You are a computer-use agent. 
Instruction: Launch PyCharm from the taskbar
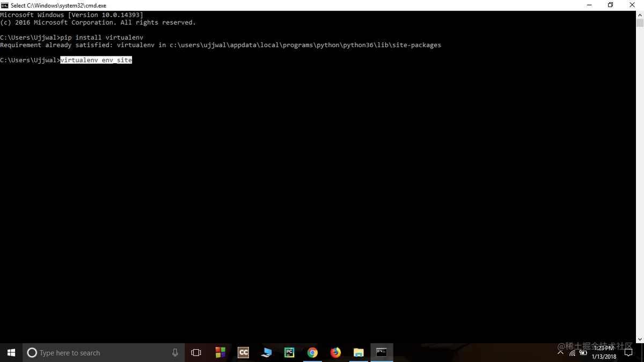(289, 352)
